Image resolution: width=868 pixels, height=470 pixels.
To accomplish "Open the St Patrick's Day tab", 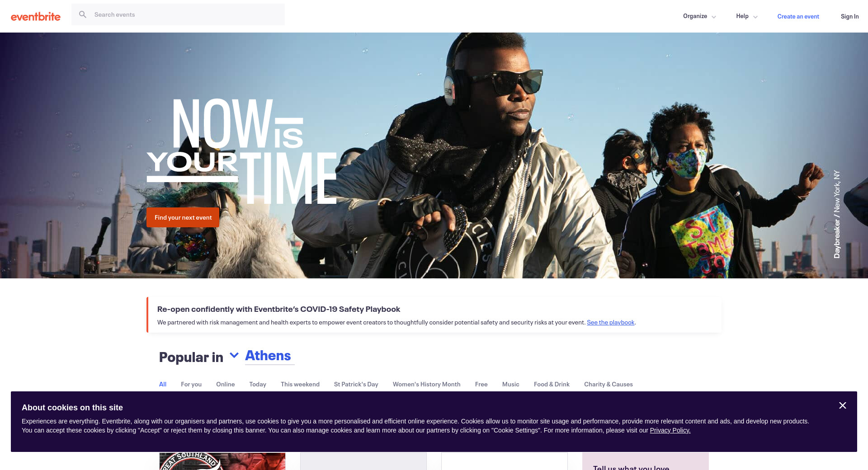I will (356, 384).
